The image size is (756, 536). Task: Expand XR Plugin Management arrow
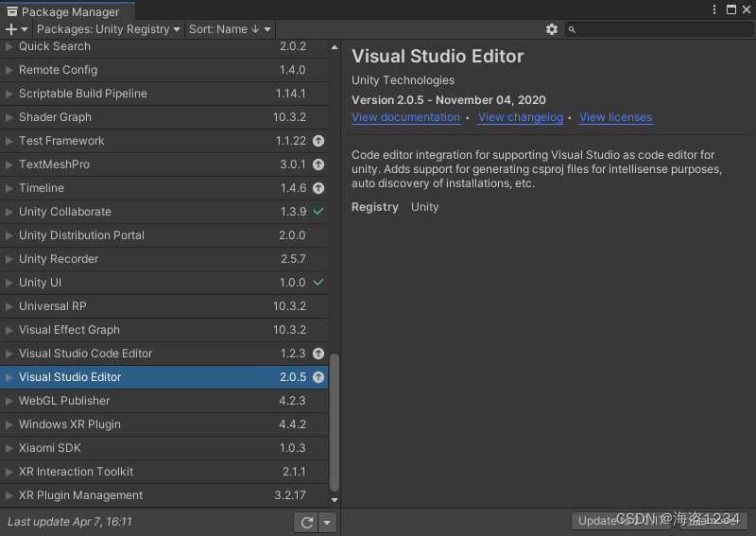pyautogui.click(x=9, y=495)
